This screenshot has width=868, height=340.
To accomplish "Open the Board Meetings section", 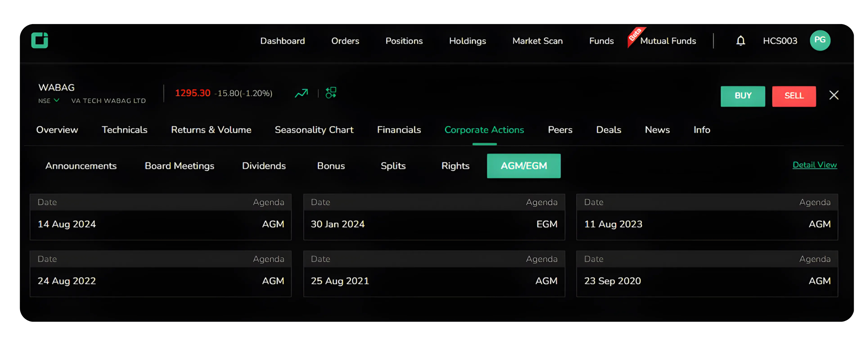I will (x=179, y=166).
